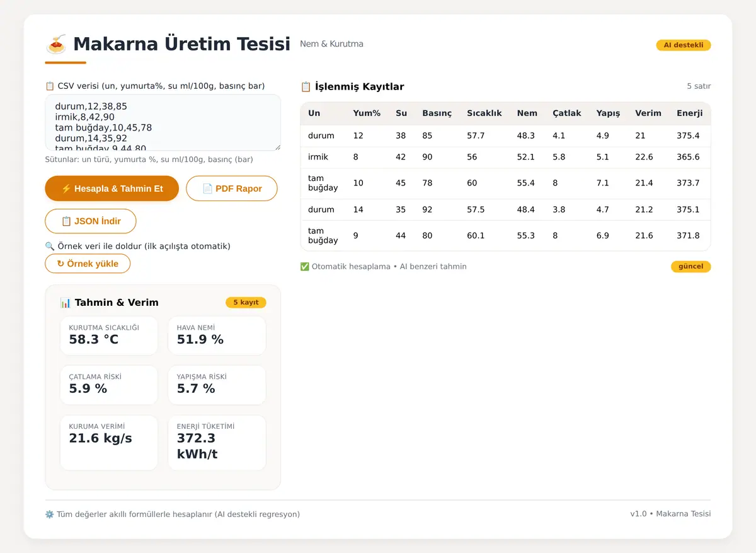Click the Su column header
The width and height of the screenshot is (756, 553).
coord(401,114)
